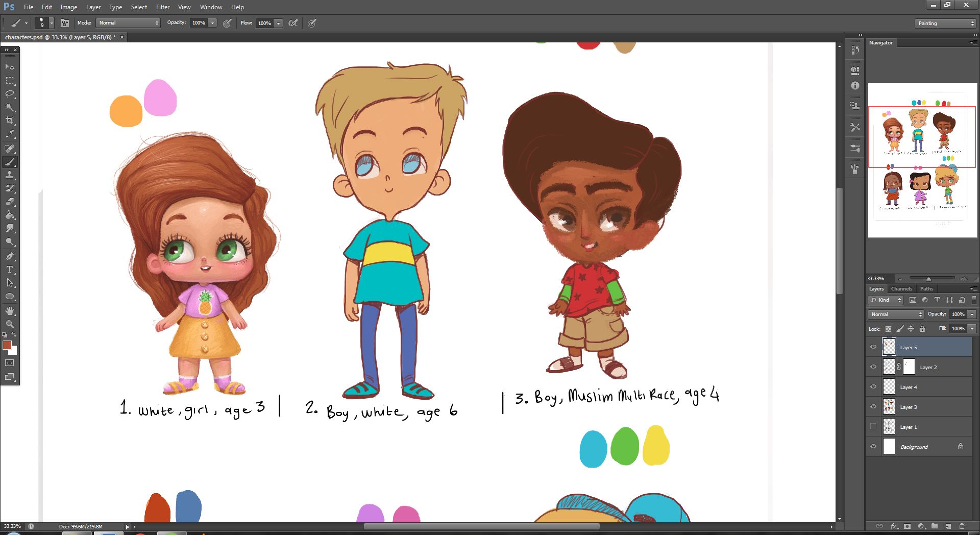Select the Path Selection tool
The width and height of the screenshot is (980, 535).
[x=10, y=282]
